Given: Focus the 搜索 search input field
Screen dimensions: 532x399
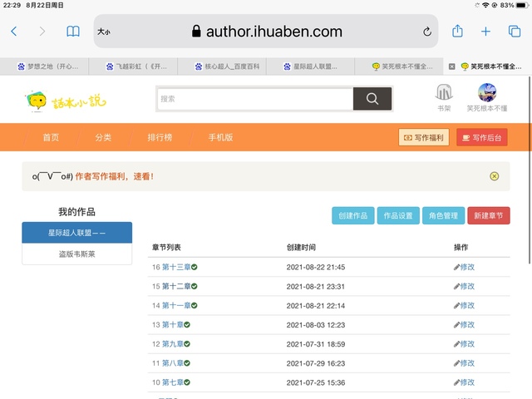Looking at the screenshot, I should click(254, 99).
